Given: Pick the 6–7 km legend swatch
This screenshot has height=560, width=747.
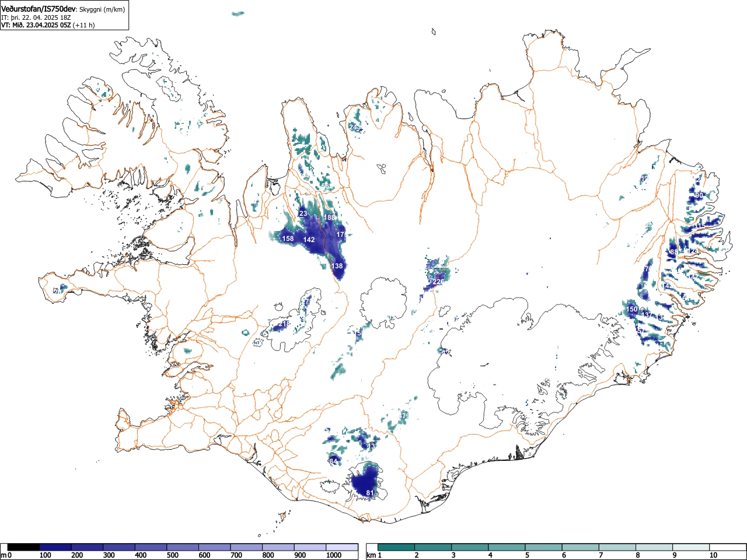Looking at the screenshot, I should click(x=581, y=547).
